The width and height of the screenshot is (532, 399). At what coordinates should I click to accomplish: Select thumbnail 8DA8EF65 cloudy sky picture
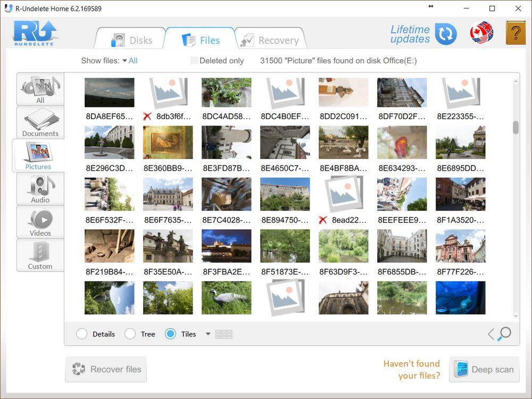click(x=109, y=92)
